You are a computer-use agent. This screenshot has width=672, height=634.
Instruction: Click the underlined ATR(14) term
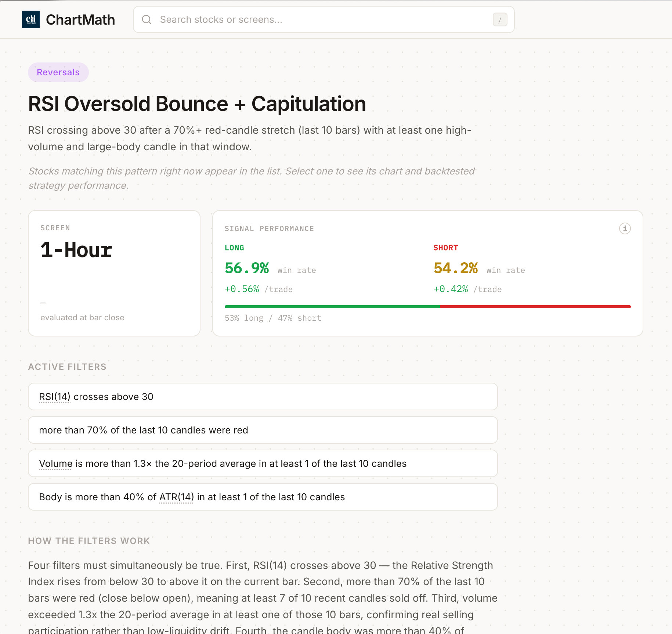coord(176,497)
